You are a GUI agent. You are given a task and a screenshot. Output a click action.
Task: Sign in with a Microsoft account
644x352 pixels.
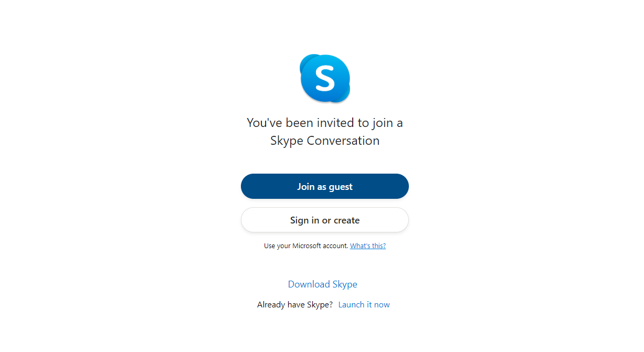[x=324, y=220]
